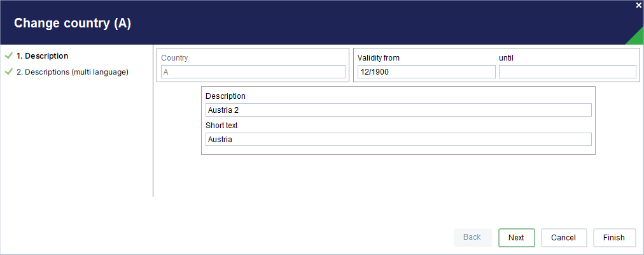
Task: Click the Change country (A) title
Action: [x=73, y=24]
